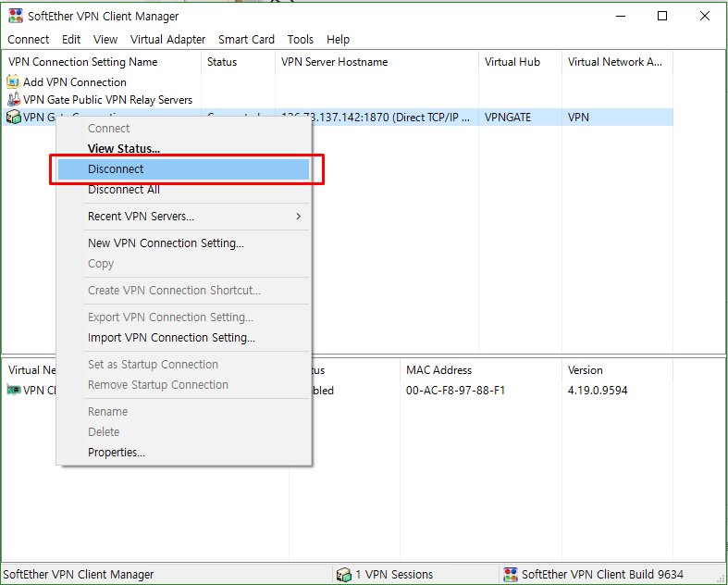
Task: Choose Disconnect All in context menu
Action: pos(183,190)
